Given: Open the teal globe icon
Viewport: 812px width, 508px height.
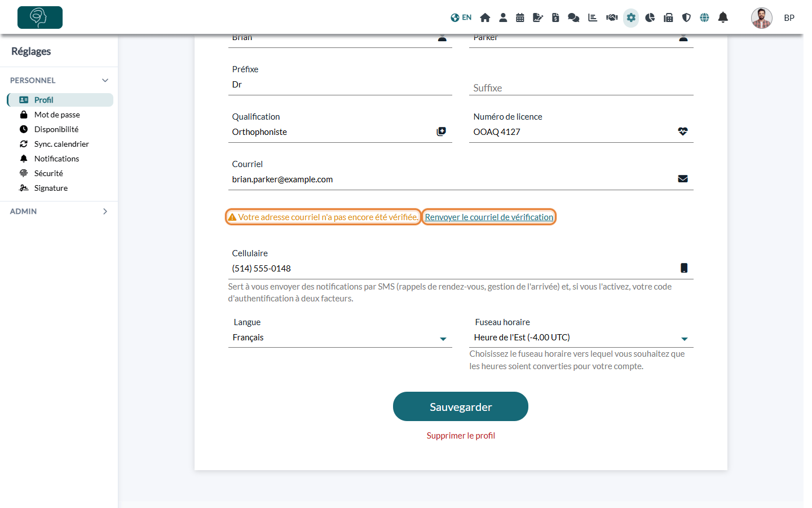Looking at the screenshot, I should [x=704, y=17].
